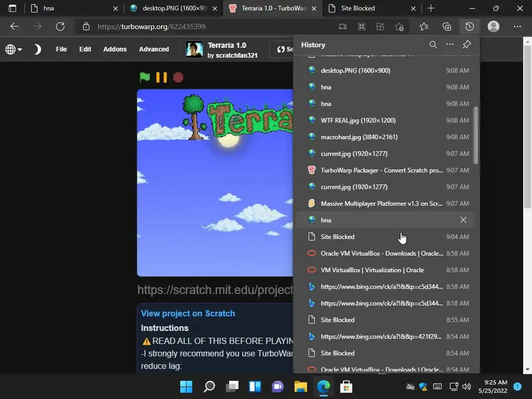532x399 pixels.
Task: Close the desktop.PNG tab
Action: coord(215,8)
